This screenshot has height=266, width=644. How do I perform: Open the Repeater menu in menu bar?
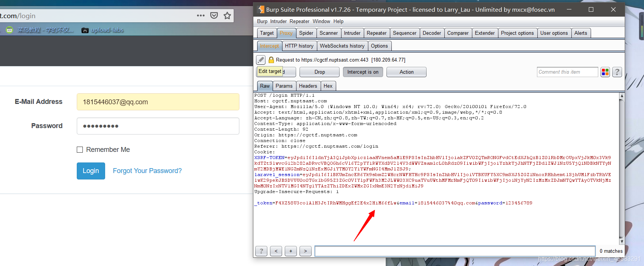coord(299,21)
